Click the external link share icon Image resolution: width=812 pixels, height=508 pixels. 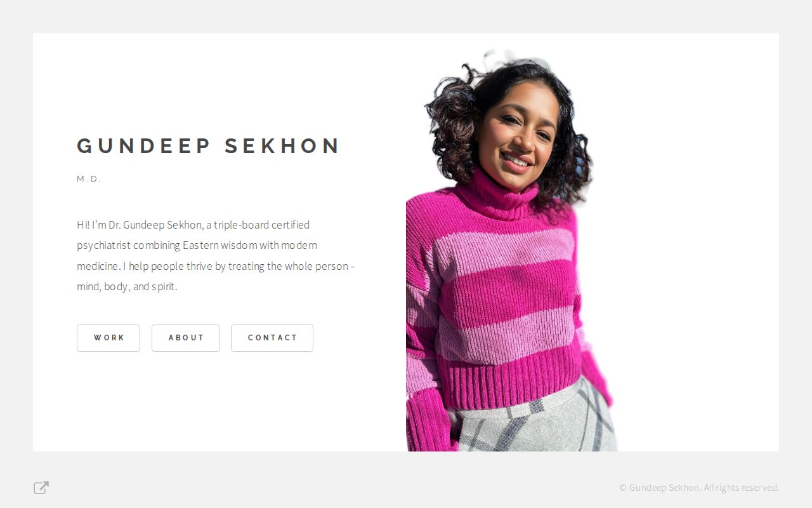[x=41, y=488]
